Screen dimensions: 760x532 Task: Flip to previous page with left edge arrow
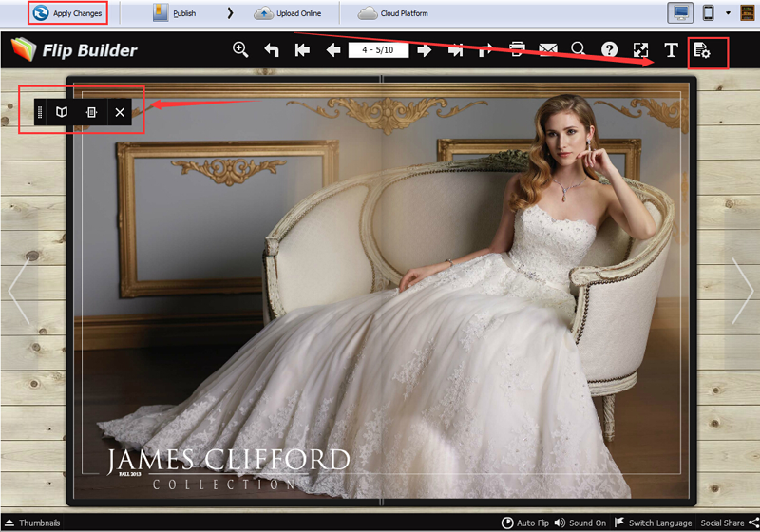coord(19,291)
